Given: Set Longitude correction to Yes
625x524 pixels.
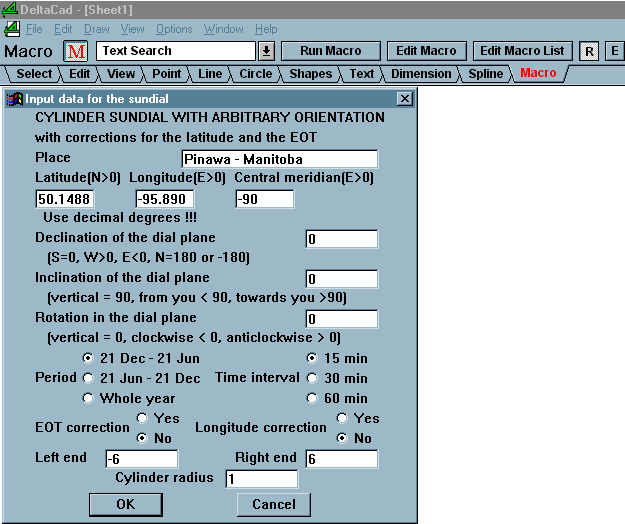Looking at the screenshot, I should 342,418.
